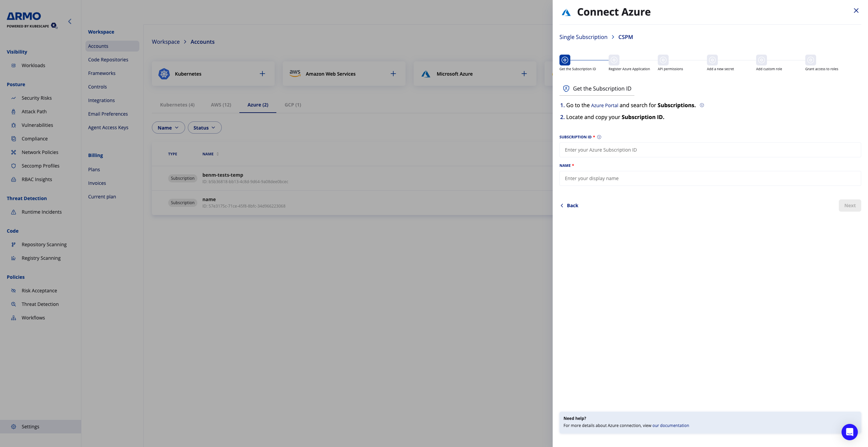
Task: Open the chat support bubble
Action: pos(849,432)
